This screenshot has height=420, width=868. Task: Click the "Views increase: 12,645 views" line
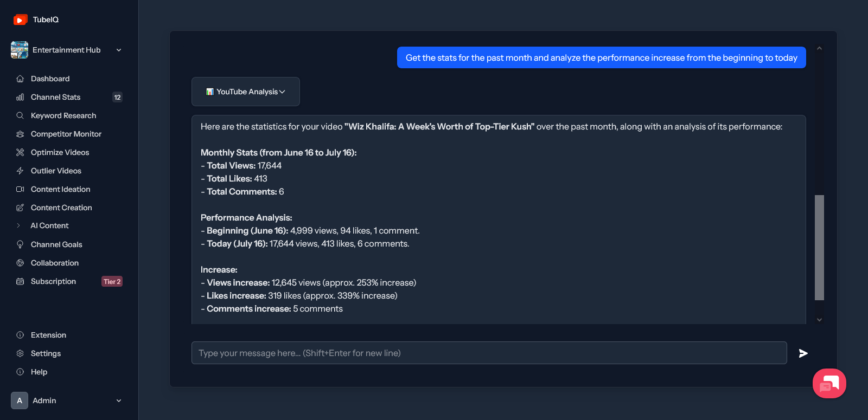(308, 283)
